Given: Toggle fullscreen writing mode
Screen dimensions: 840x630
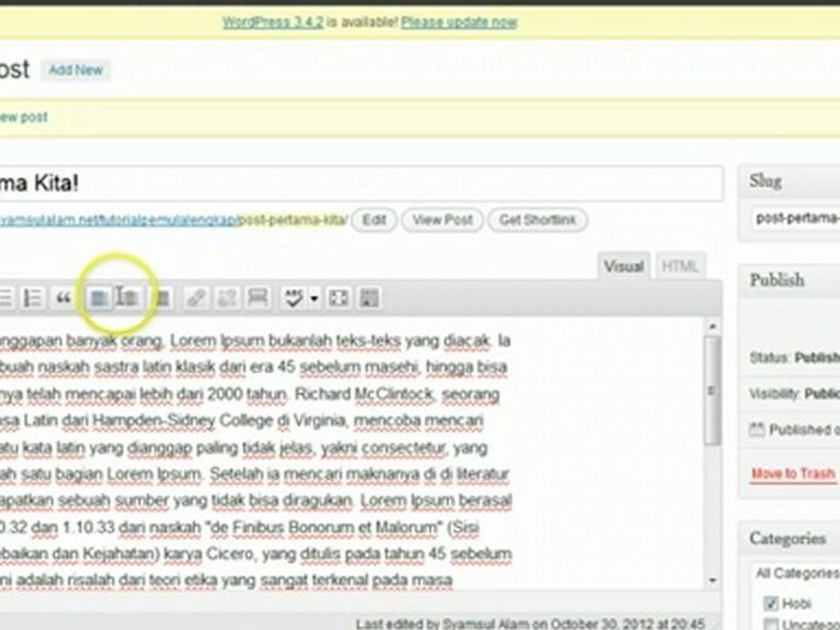Looking at the screenshot, I should [339, 297].
